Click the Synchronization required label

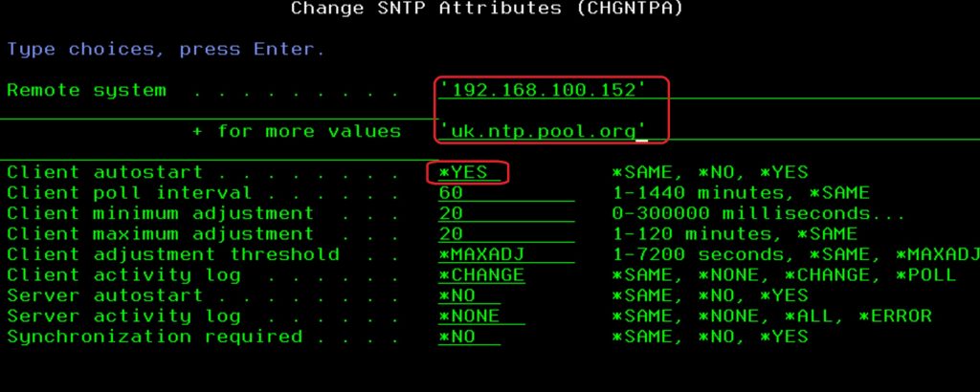[154, 338]
